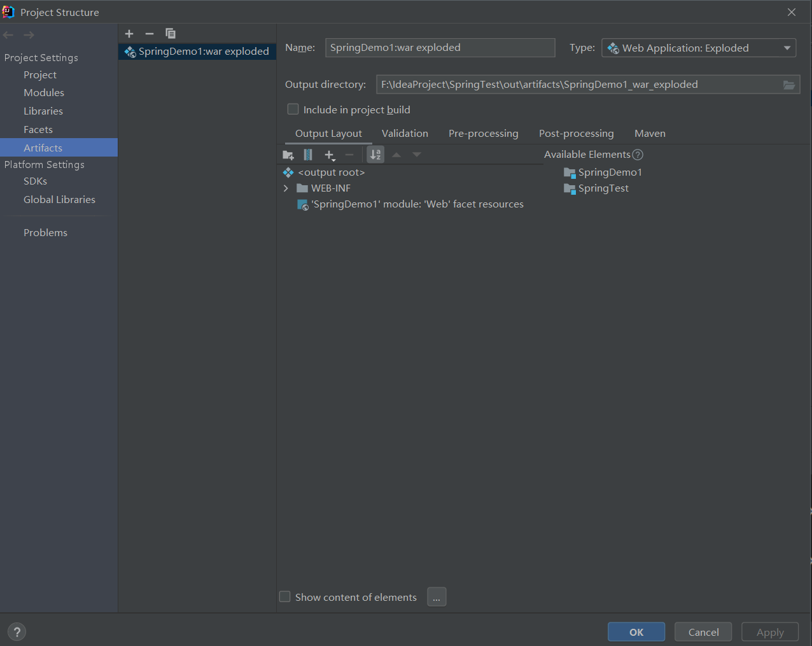Click the Available Elements help question icon
Screen dimensions: 812x646
point(638,155)
